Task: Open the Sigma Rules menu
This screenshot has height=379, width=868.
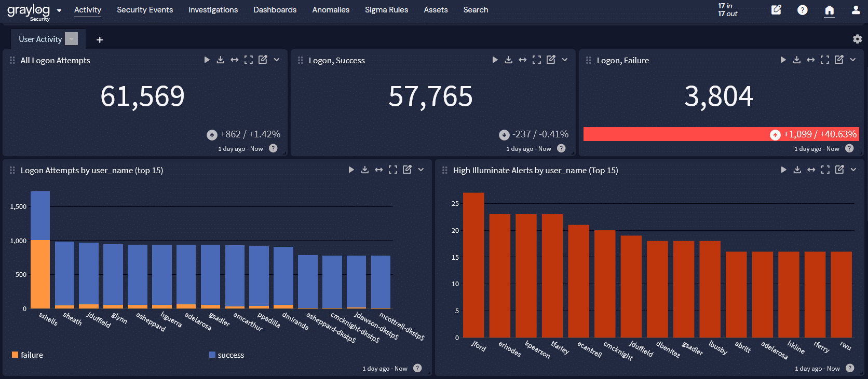Action: point(386,10)
